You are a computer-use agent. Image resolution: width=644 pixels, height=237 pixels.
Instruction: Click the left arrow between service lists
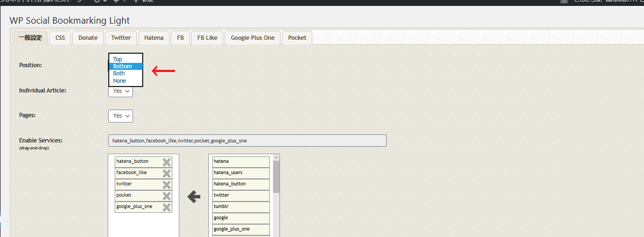(x=194, y=197)
